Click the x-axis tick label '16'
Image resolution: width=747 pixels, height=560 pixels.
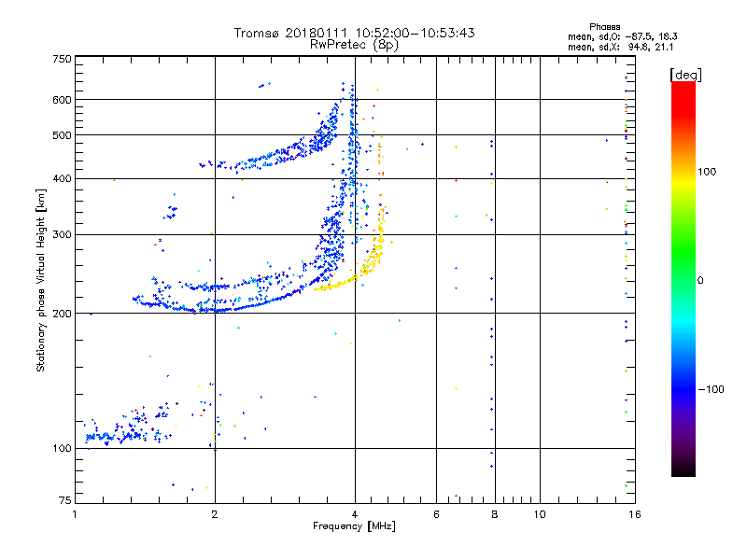635,514
